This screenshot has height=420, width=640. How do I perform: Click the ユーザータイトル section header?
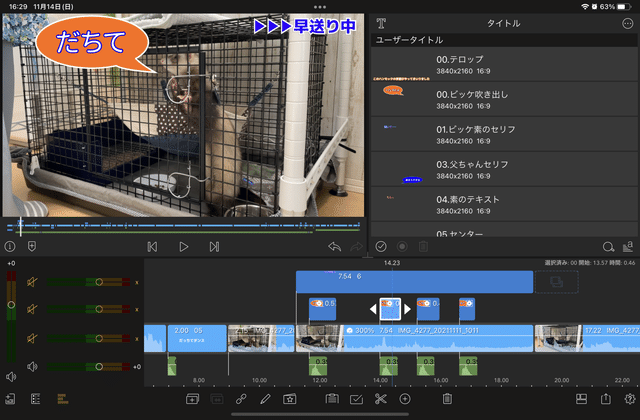504,40
